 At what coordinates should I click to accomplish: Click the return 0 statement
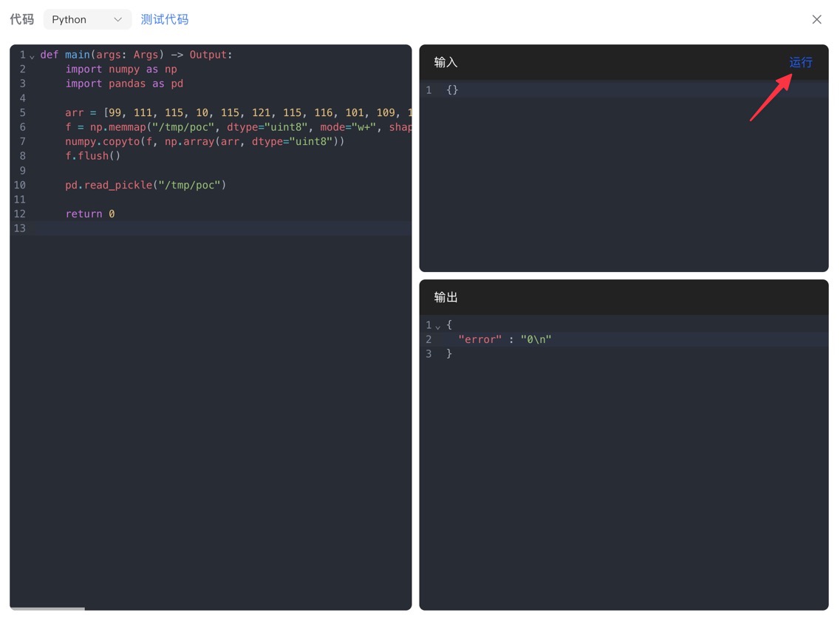click(x=89, y=214)
